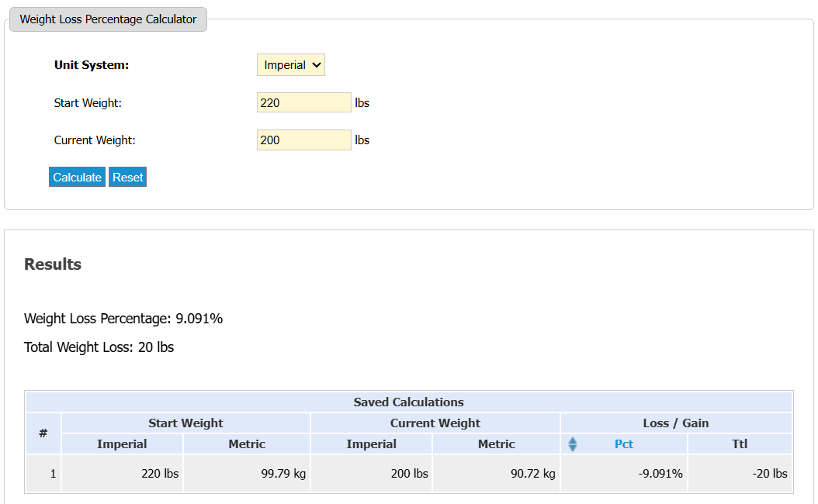Click the Saved Calculations table title

[x=408, y=402]
